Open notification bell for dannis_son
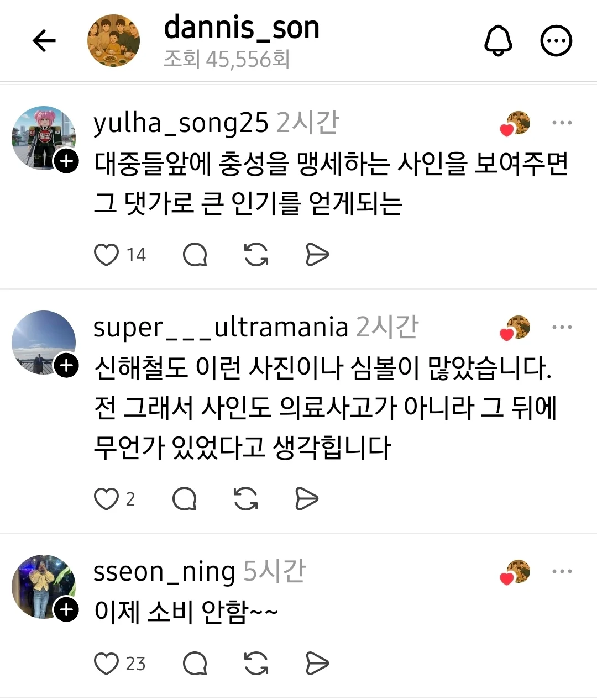 click(498, 41)
